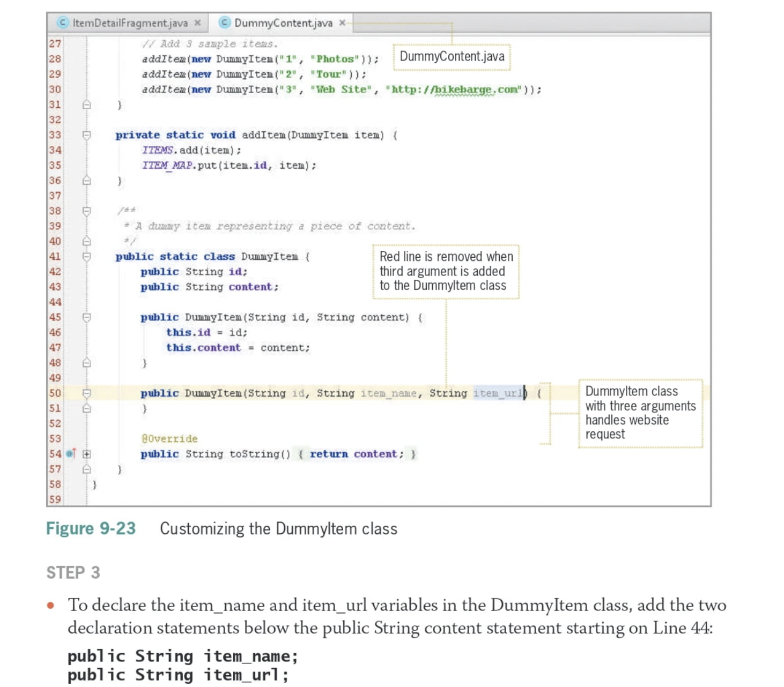Click the fold marker beside the DummyItem class
The height and width of the screenshot is (687, 784).
87,257
